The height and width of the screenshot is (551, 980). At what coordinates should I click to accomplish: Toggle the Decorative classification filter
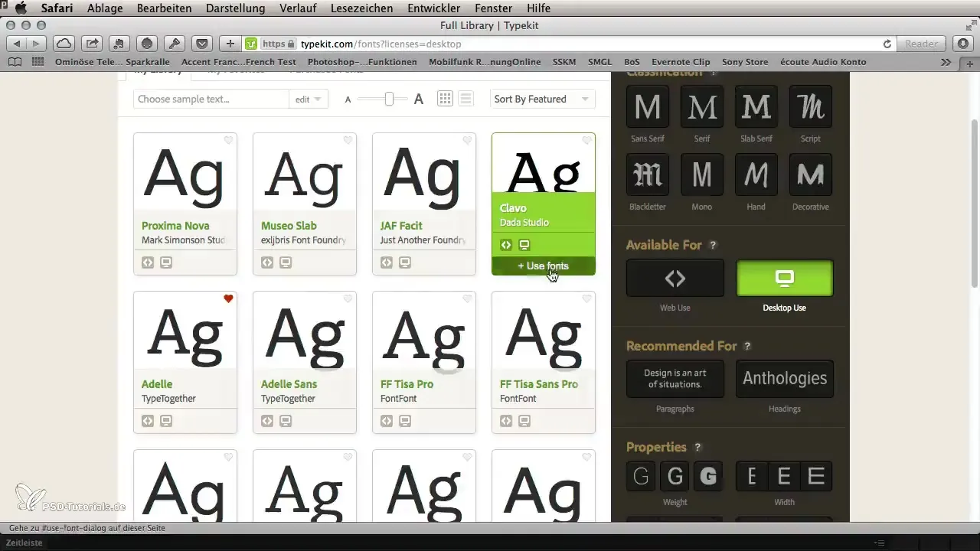(811, 174)
